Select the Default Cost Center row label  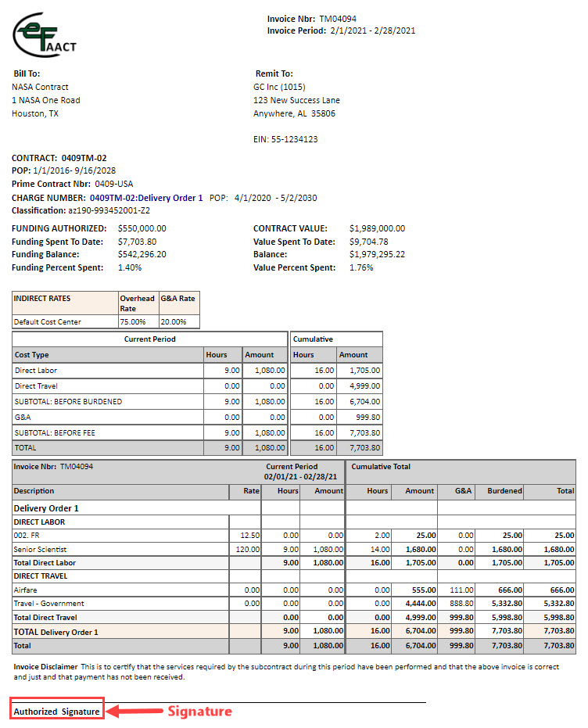[x=48, y=321]
